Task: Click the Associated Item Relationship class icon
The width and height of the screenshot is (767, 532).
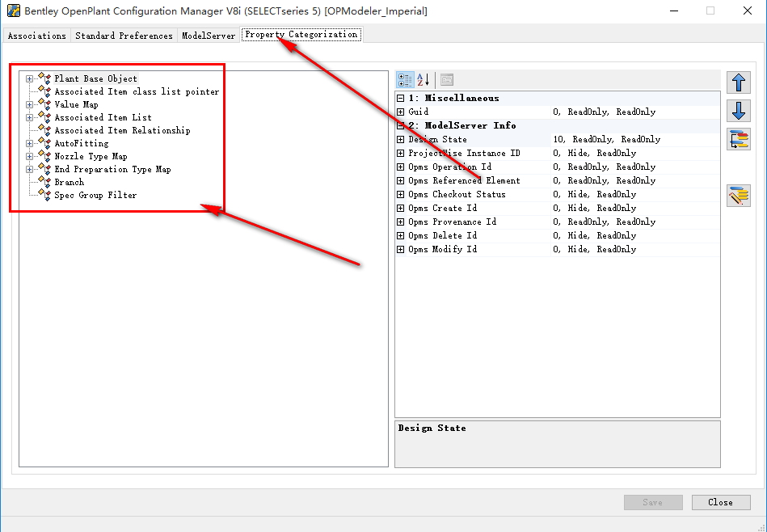Action: click(44, 130)
